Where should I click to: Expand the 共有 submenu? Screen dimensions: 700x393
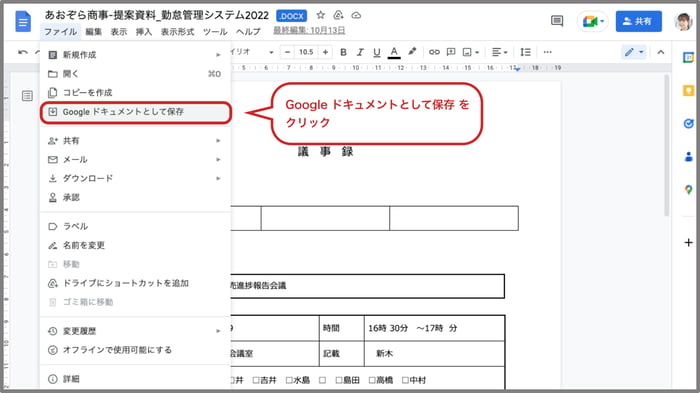tap(135, 141)
